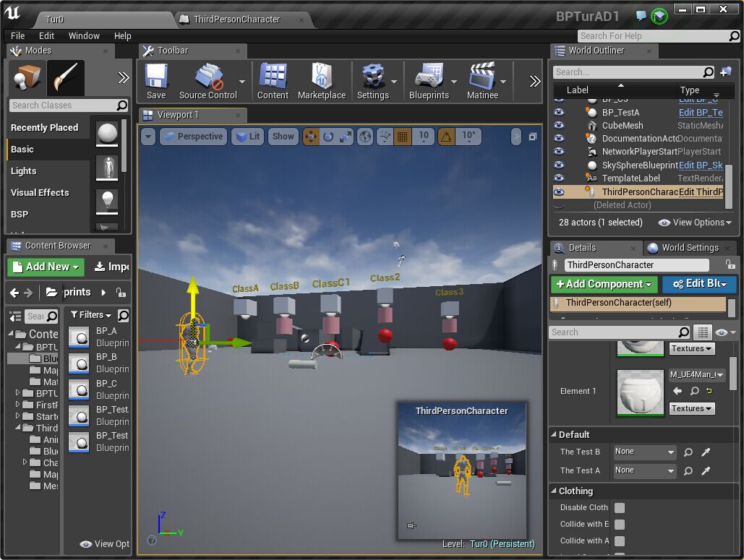Toggle world/local coordinate system globe
Image resolution: width=744 pixels, height=560 pixels.
[365, 137]
